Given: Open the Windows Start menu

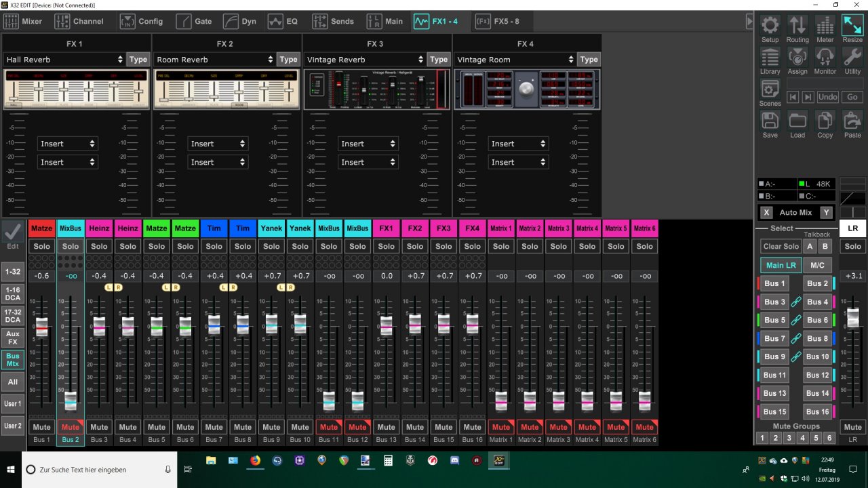Looking at the screenshot, I should [x=11, y=469].
